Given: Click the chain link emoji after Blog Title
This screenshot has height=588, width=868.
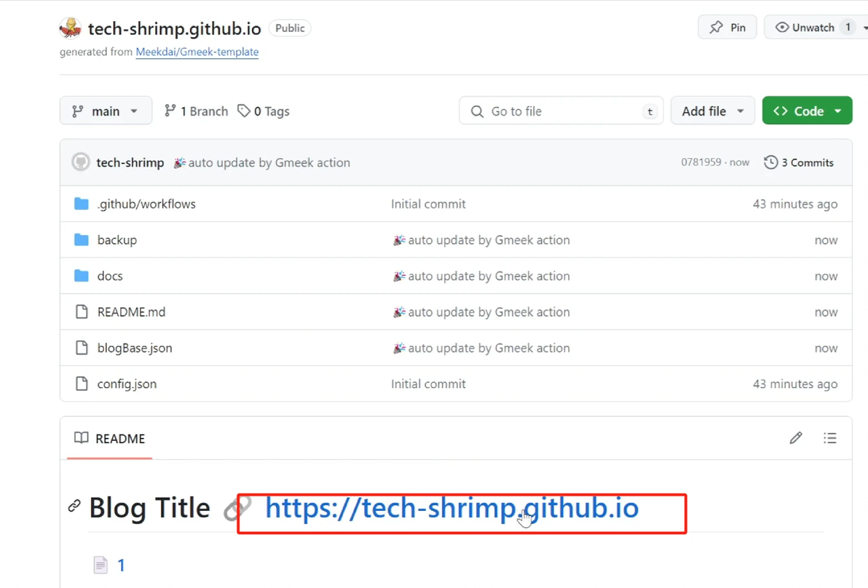Looking at the screenshot, I should point(237,508).
